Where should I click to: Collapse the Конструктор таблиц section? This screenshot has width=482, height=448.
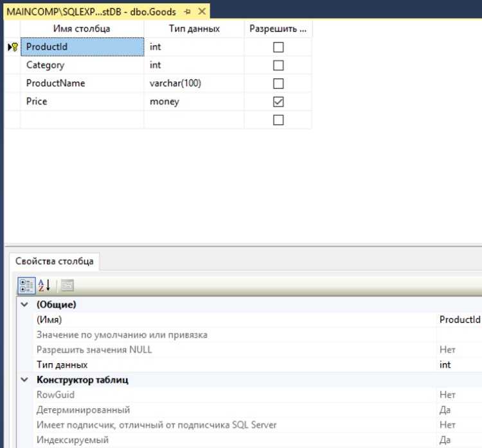click(x=25, y=380)
